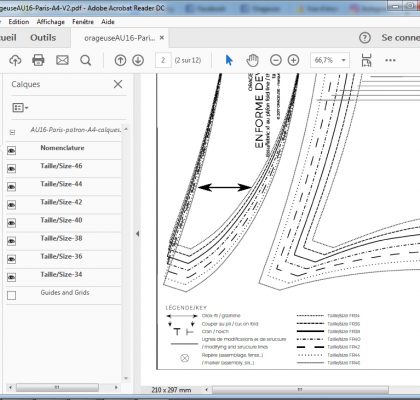This screenshot has width=420, height=400.
Task: Zoom out with minus icon
Action: [x=276, y=60]
